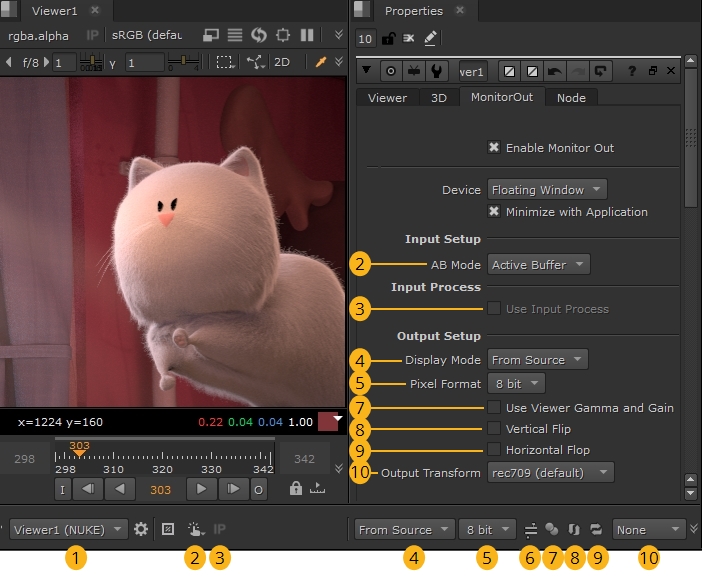Click the wrench icon in node header
Image resolution: width=702 pixels, height=579 pixels.
[x=436, y=71]
